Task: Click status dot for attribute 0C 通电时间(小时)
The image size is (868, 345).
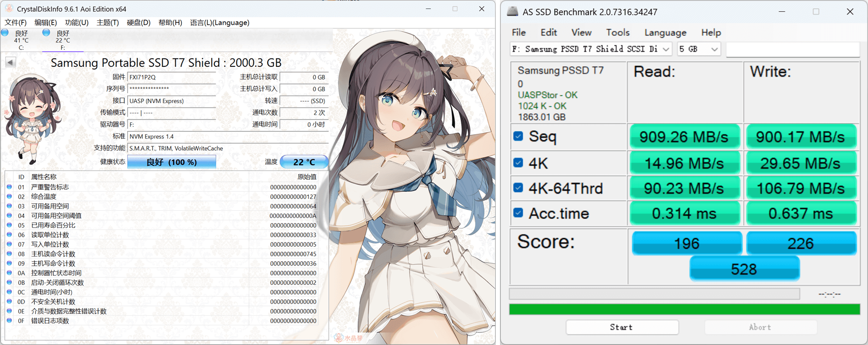Action: tap(9, 292)
